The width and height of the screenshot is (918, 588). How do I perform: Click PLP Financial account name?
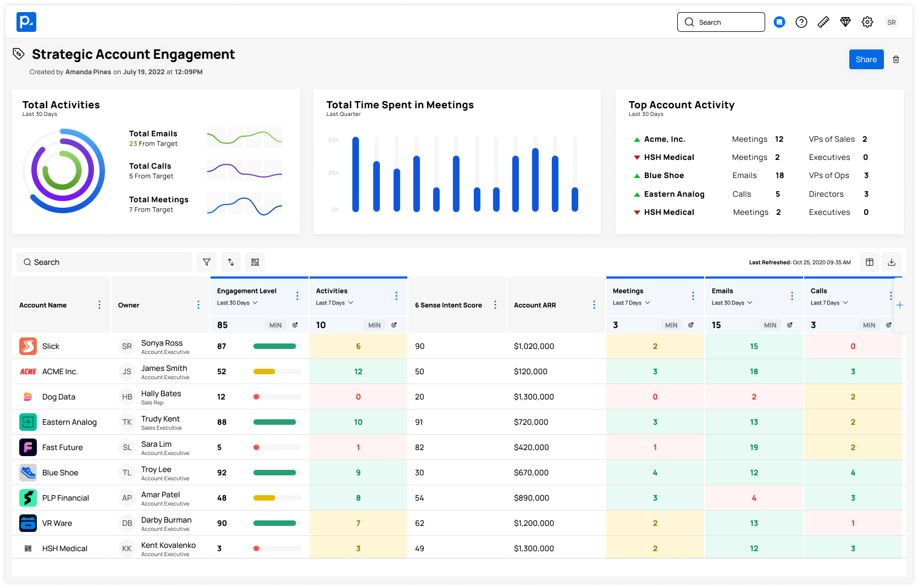tap(65, 498)
